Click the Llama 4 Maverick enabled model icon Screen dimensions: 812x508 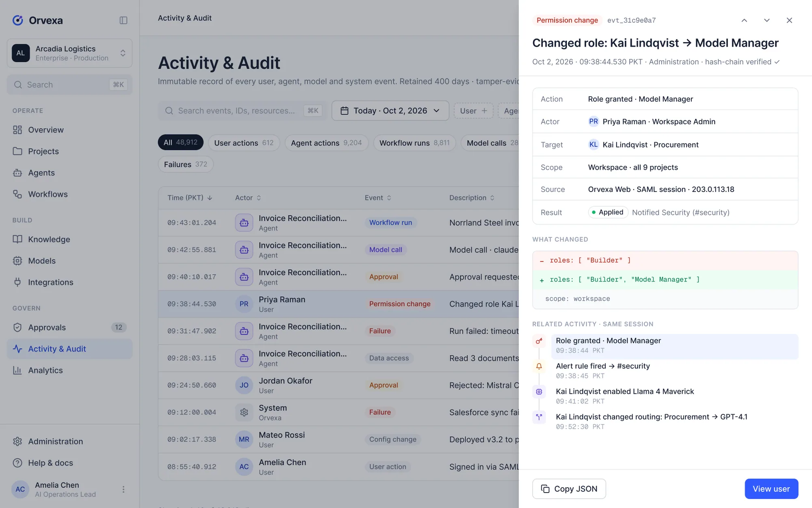pyautogui.click(x=539, y=392)
